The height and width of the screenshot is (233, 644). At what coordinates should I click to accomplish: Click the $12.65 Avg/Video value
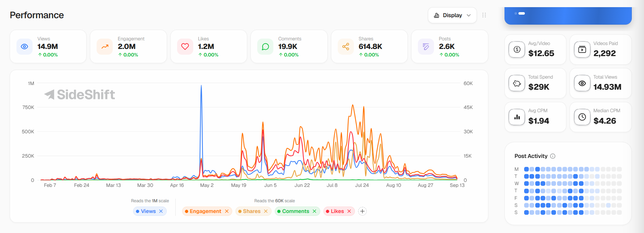click(x=541, y=53)
